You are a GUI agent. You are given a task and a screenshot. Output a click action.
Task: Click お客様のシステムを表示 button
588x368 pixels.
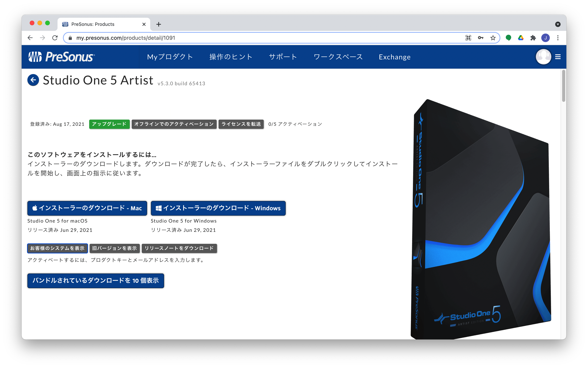tap(58, 248)
